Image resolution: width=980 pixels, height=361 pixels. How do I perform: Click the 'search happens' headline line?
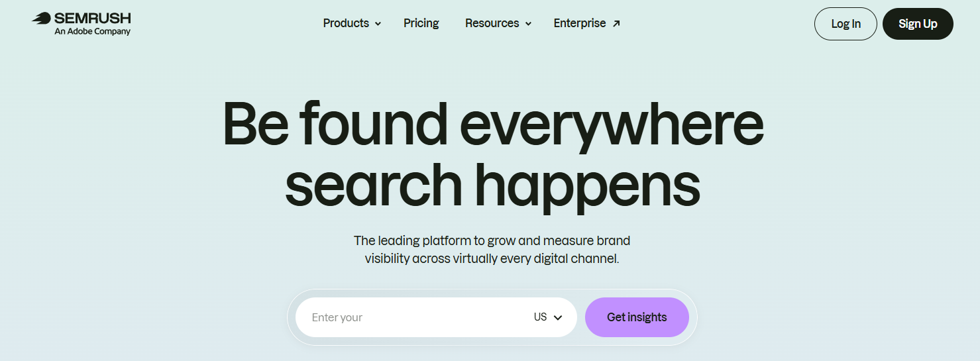tap(492, 184)
